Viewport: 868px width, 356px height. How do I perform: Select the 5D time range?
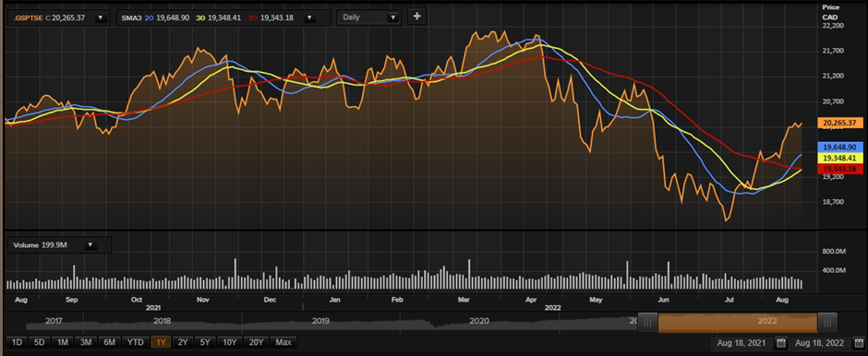coord(40,342)
